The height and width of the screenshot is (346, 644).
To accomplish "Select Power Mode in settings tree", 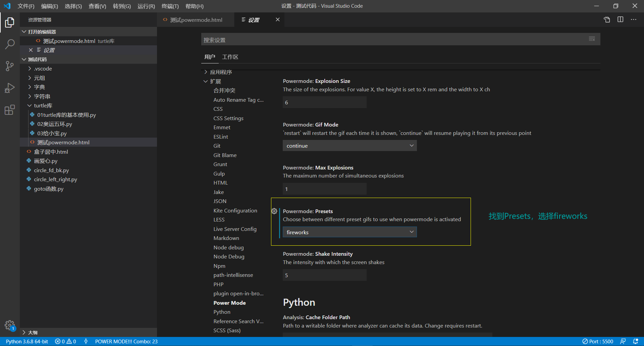I will click(229, 303).
